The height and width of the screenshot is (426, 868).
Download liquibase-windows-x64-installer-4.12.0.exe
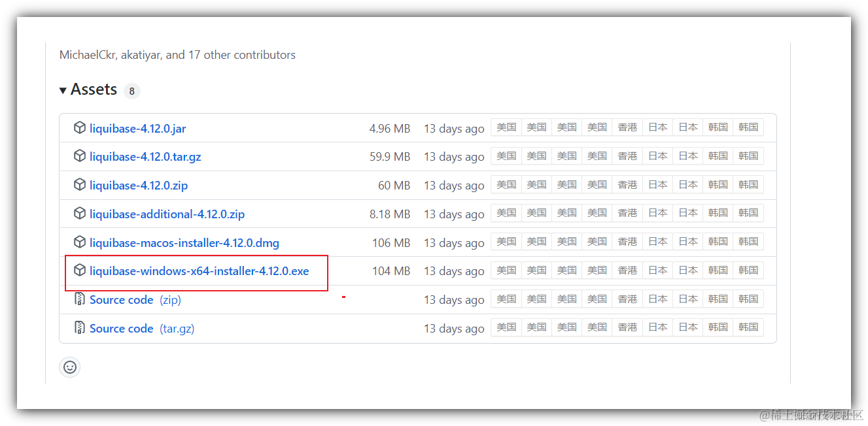click(x=199, y=271)
